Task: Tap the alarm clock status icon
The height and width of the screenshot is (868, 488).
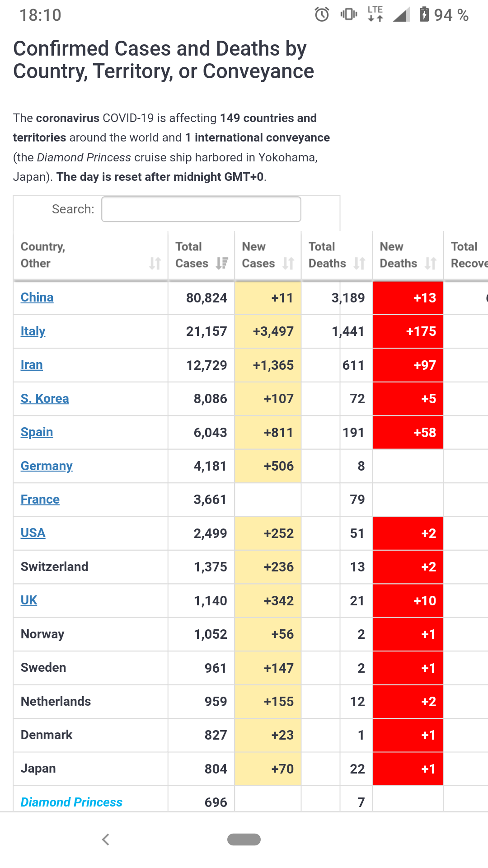Action: pos(322,15)
